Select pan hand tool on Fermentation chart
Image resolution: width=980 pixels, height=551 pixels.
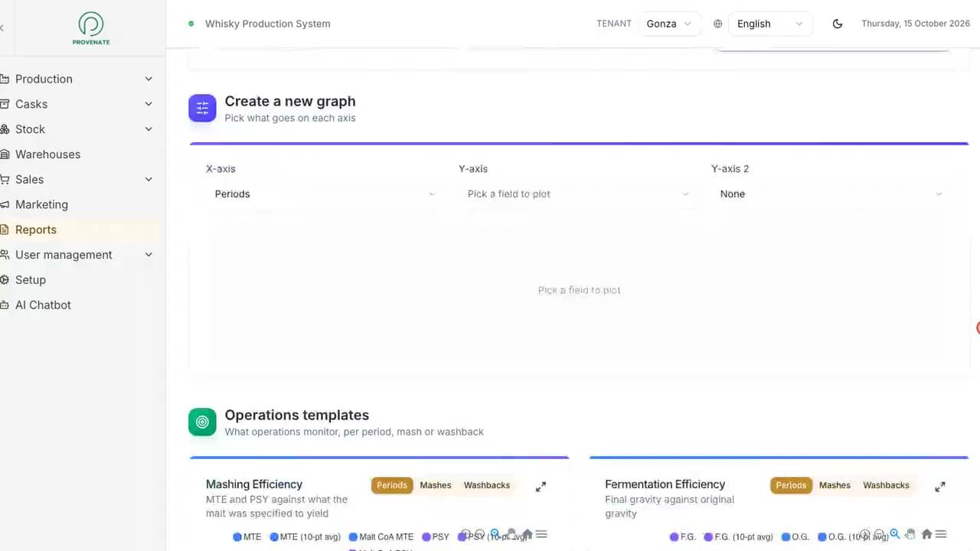point(910,534)
